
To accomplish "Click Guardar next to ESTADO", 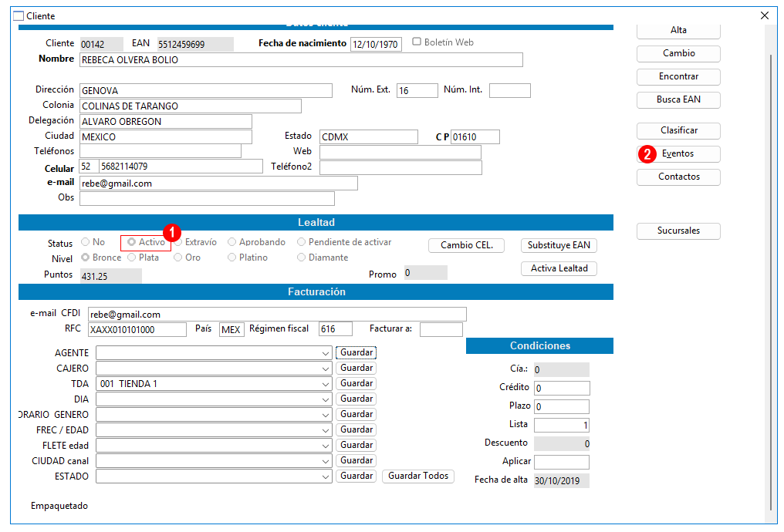I will 356,476.
